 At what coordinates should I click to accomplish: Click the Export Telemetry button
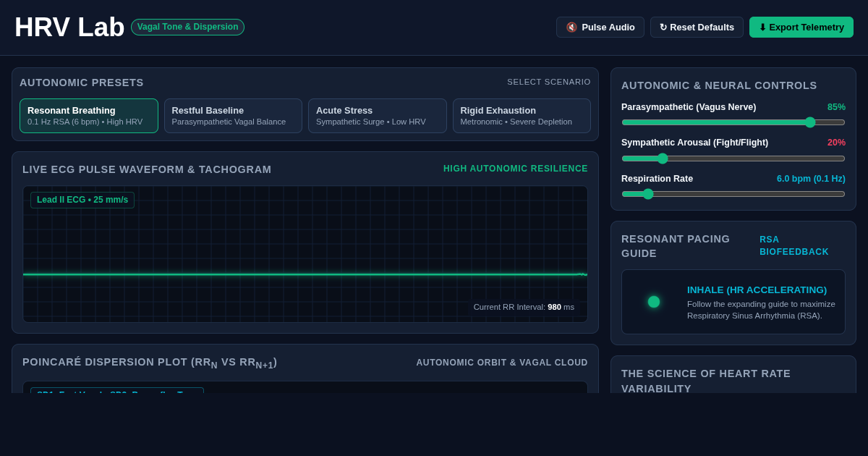801,28
